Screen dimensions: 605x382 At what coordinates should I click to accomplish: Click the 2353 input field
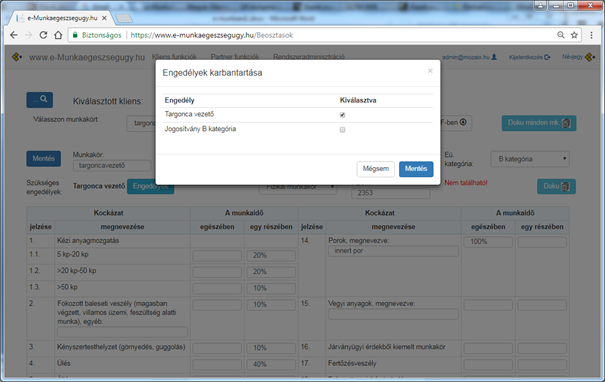(x=390, y=193)
